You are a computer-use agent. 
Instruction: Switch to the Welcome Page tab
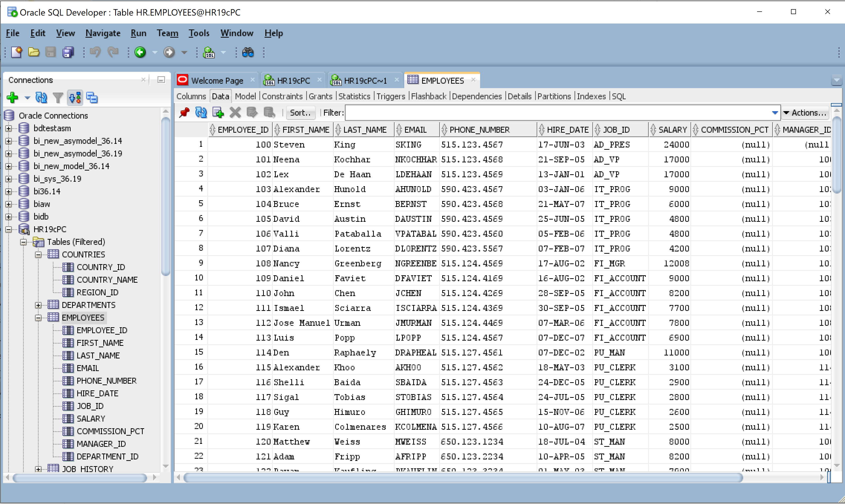click(217, 80)
